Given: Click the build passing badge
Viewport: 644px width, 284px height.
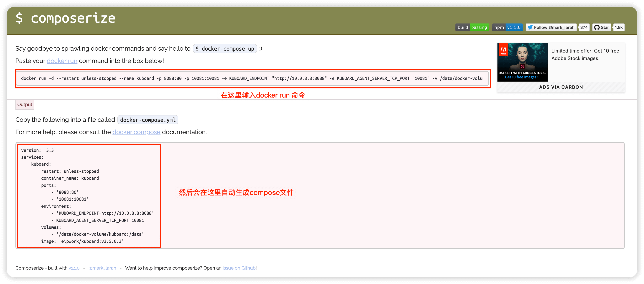Looking at the screenshot, I should (x=472, y=28).
